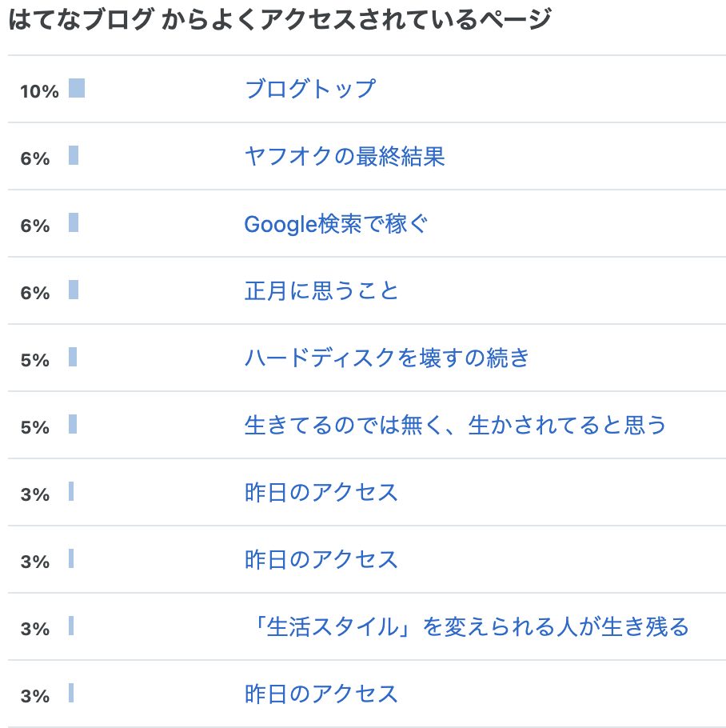Open ヤフオクの最終結果 article link
This screenshot has width=726, height=728.
click(345, 156)
